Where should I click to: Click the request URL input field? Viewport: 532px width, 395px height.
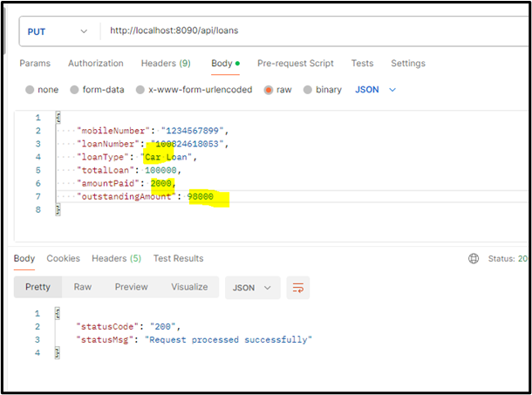tap(305, 31)
